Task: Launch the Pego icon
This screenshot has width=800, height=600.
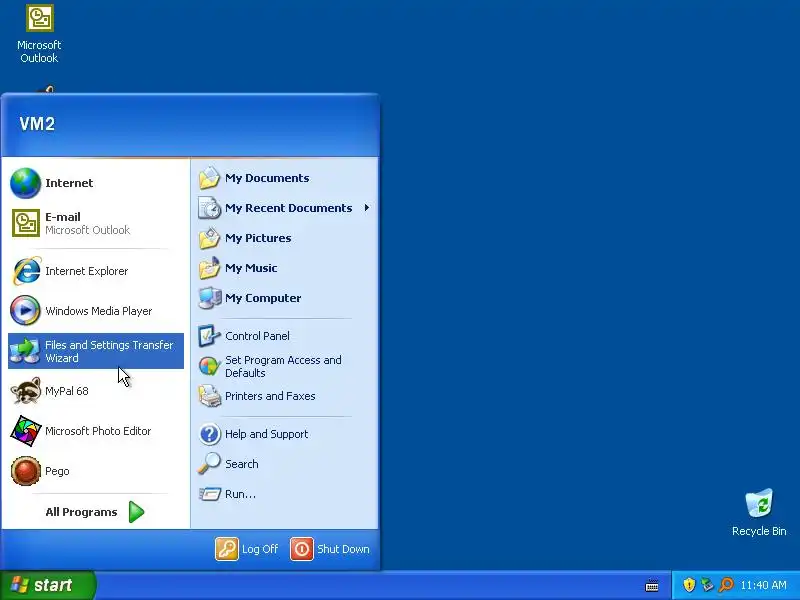Action: coord(26,470)
